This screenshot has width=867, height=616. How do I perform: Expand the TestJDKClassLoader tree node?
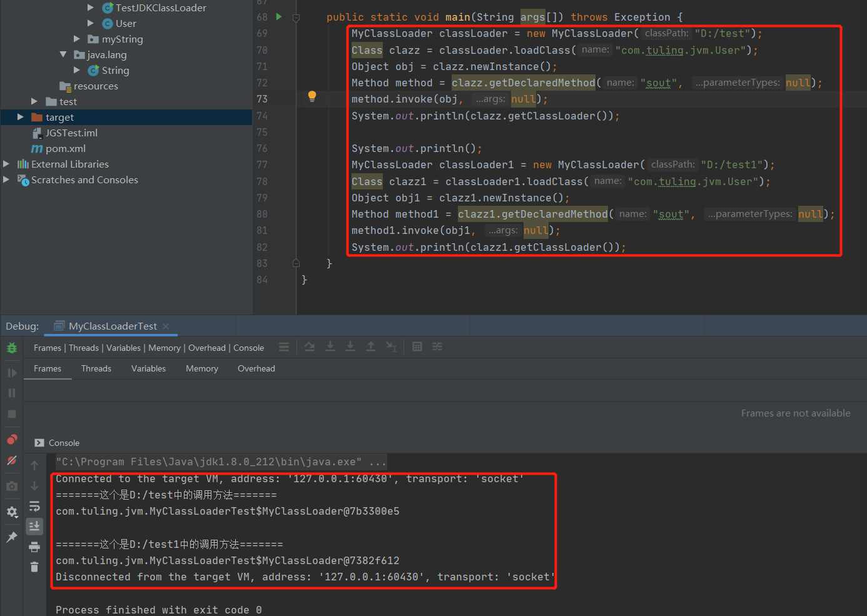click(91, 8)
